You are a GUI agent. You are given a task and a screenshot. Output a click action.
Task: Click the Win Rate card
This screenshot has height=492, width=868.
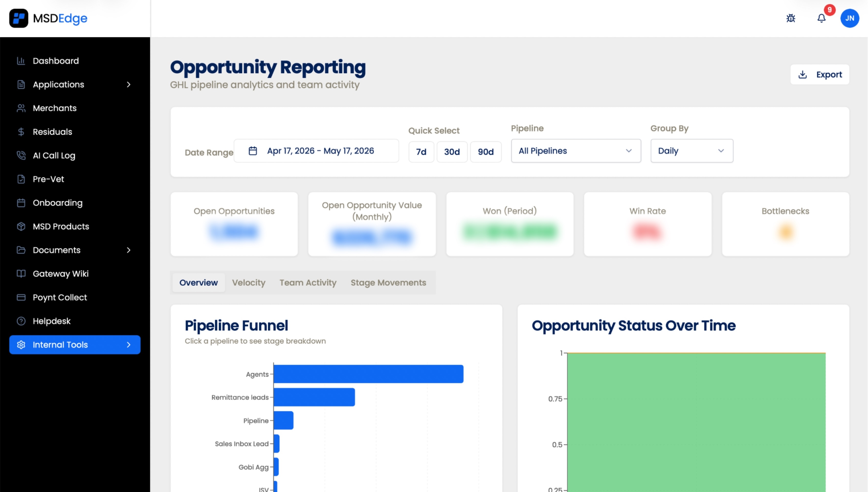tap(648, 224)
